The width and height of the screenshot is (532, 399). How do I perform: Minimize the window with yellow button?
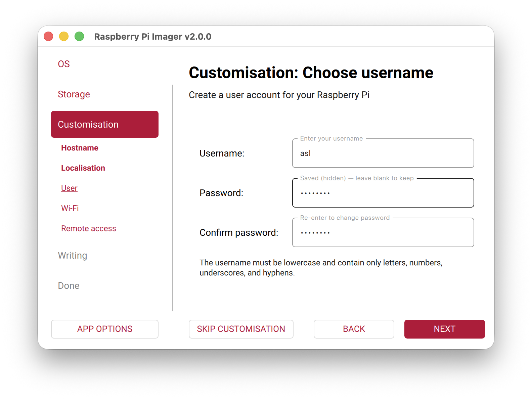pyautogui.click(x=64, y=36)
